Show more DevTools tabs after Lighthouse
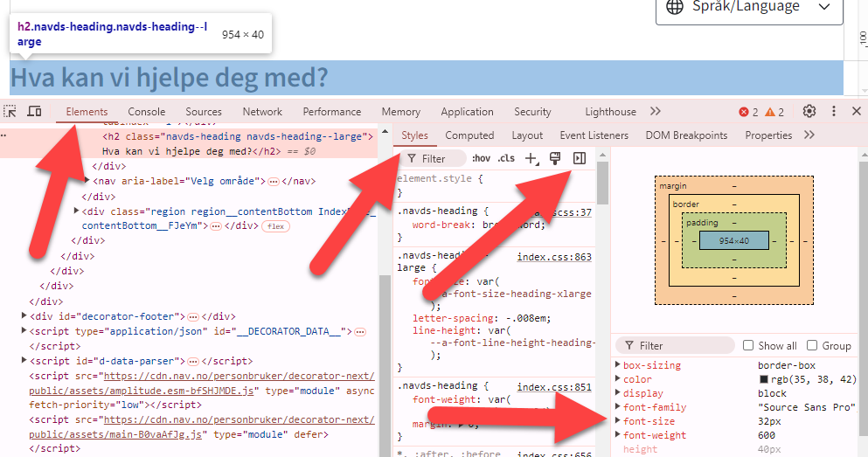Image resolution: width=868 pixels, height=457 pixels. (x=656, y=111)
